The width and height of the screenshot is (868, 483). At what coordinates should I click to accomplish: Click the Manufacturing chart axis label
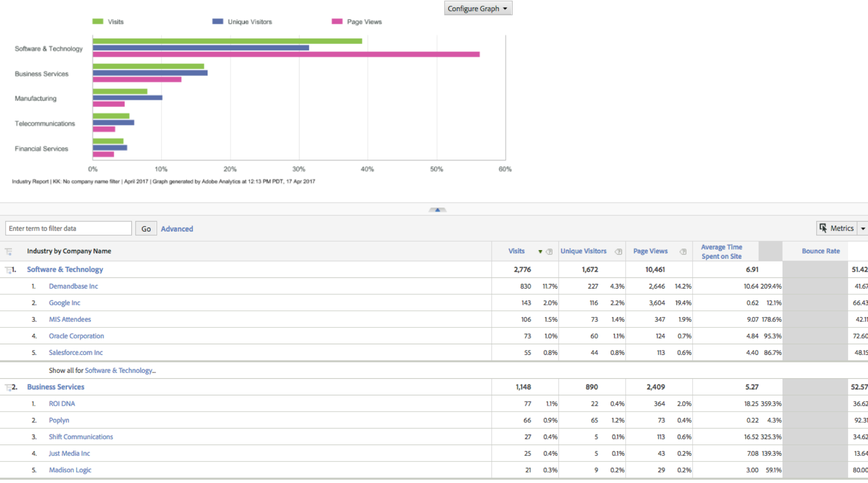36,98
